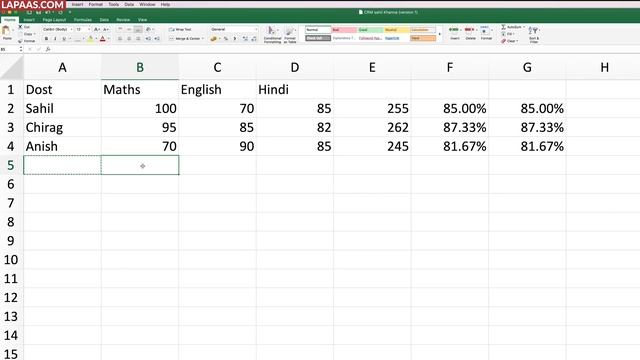Click the Paste clipboard icon

pyautogui.click(x=7, y=31)
